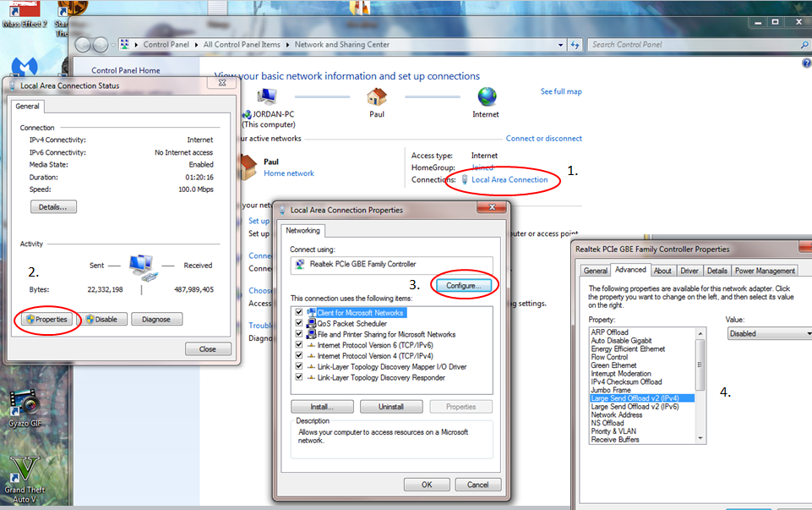Open the Value dropdown showing Disabled
812x510 pixels.
(770, 334)
